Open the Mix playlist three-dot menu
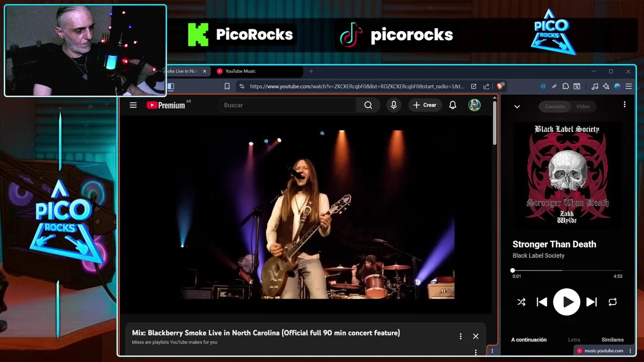Viewport: 644px width, 362px height. [x=460, y=336]
